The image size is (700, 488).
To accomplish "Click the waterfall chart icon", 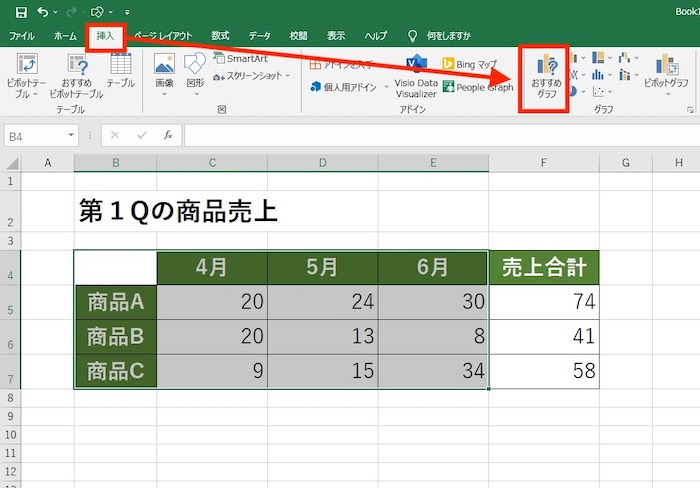I will [624, 58].
